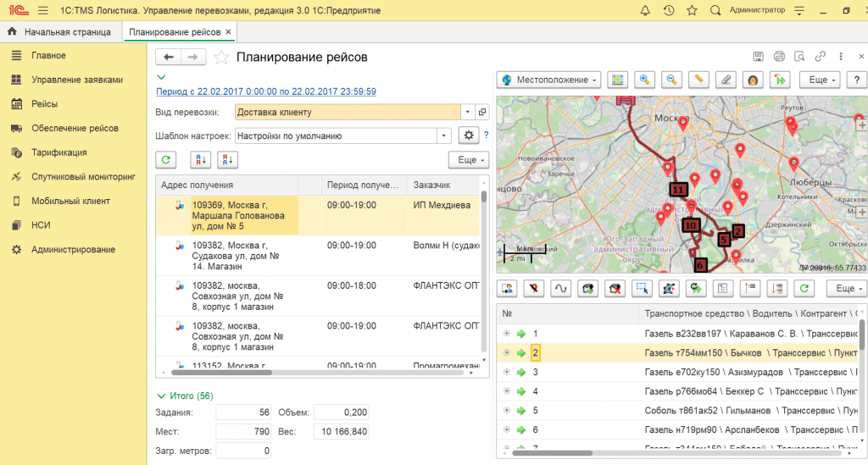The image size is (868, 465).
Task: Add page to favorites with star icon
Action: click(221, 58)
